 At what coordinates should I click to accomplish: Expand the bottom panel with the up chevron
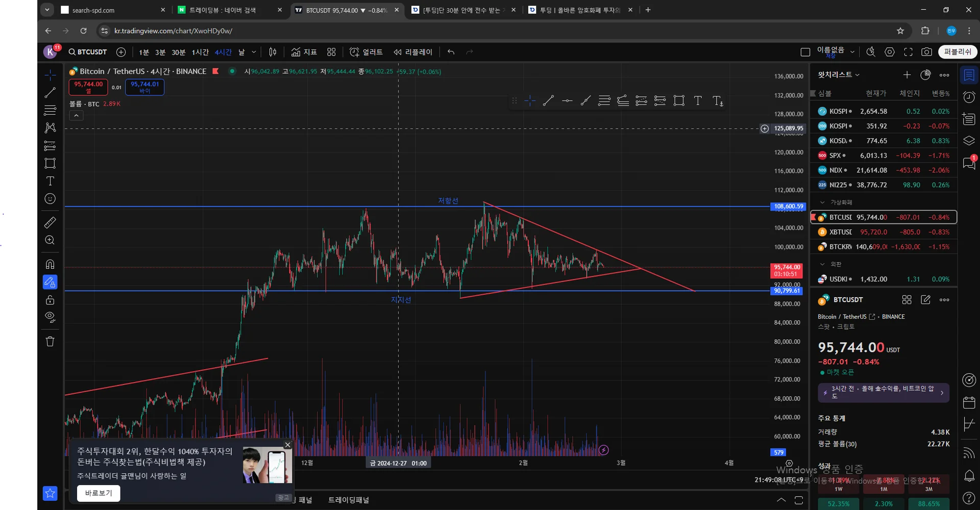(781, 500)
